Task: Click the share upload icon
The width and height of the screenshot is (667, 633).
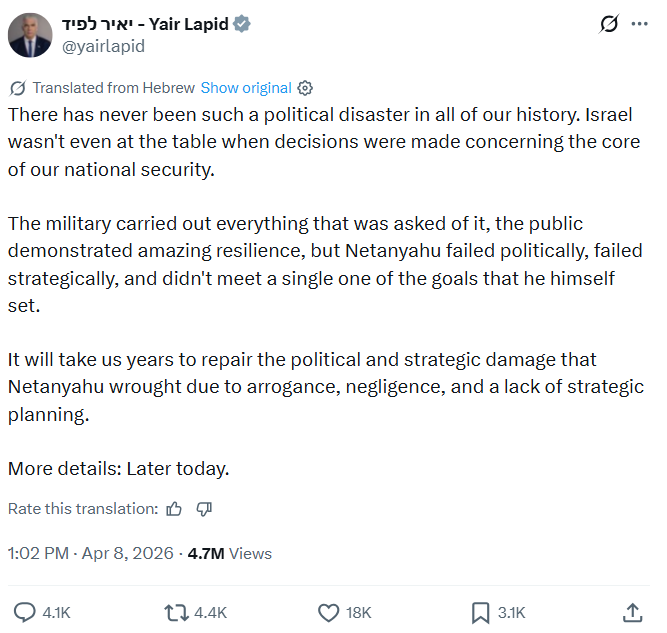Action: click(632, 612)
